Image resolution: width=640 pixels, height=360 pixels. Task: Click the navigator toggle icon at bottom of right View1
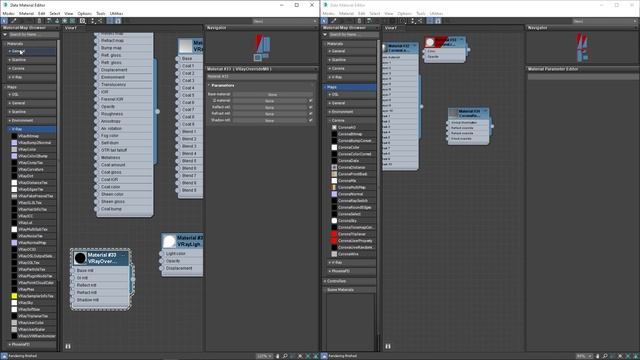tap(388, 346)
